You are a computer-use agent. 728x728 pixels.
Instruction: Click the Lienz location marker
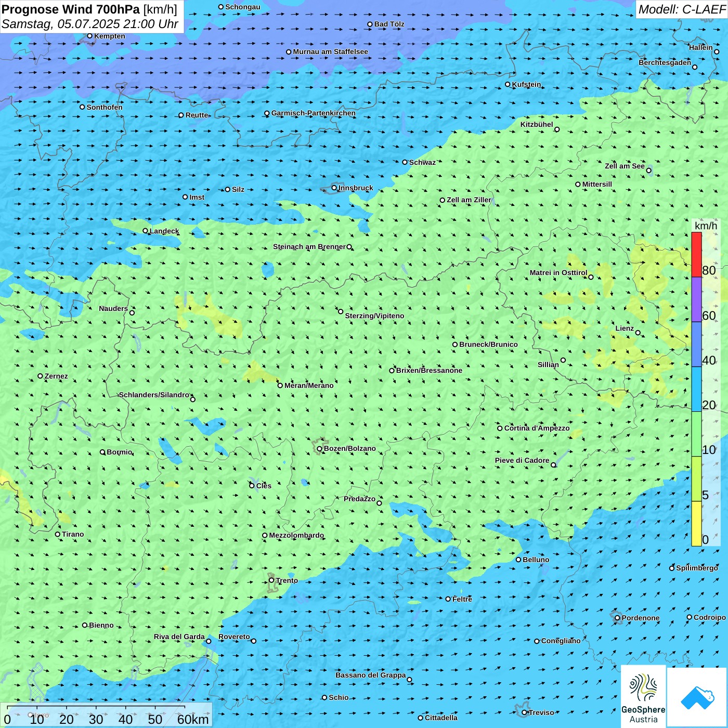[x=638, y=333]
